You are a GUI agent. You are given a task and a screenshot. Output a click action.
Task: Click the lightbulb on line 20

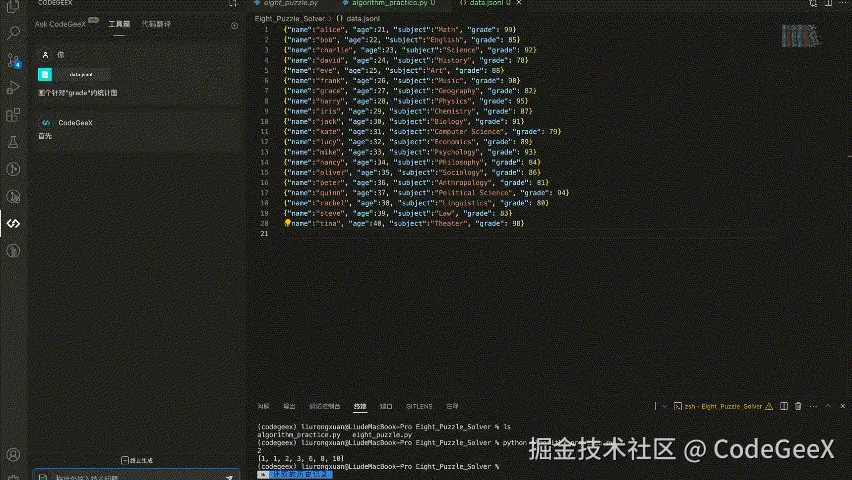pos(287,223)
